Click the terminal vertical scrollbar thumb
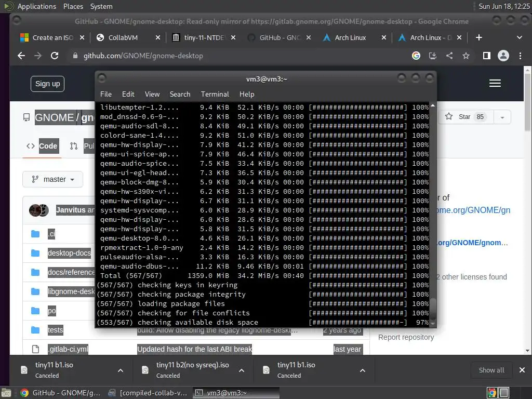Viewport: 532px width, 399px height. [x=433, y=308]
